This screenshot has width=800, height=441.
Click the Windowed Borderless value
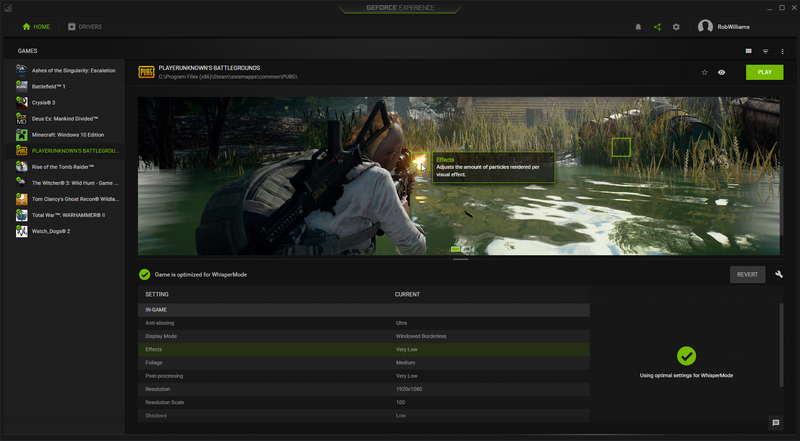(421, 336)
